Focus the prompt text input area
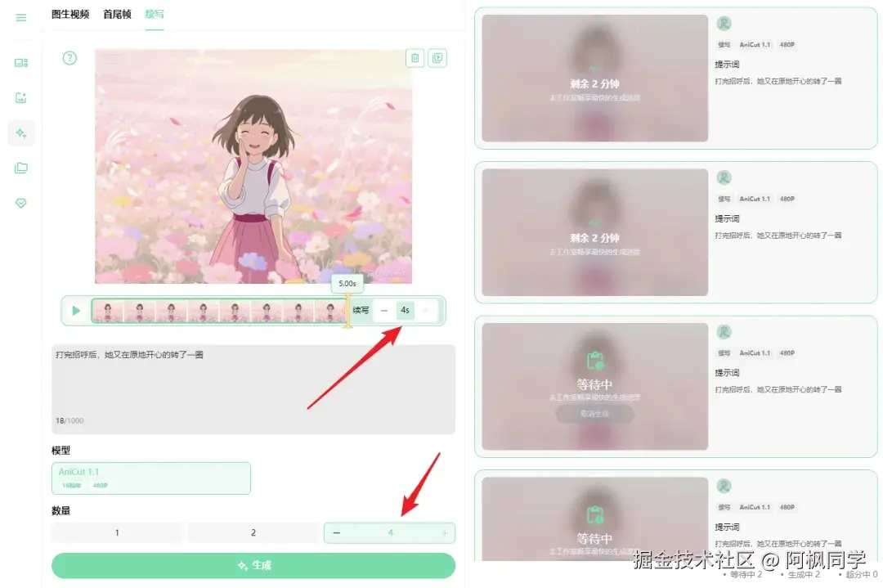The height and width of the screenshot is (588, 883). pos(253,389)
